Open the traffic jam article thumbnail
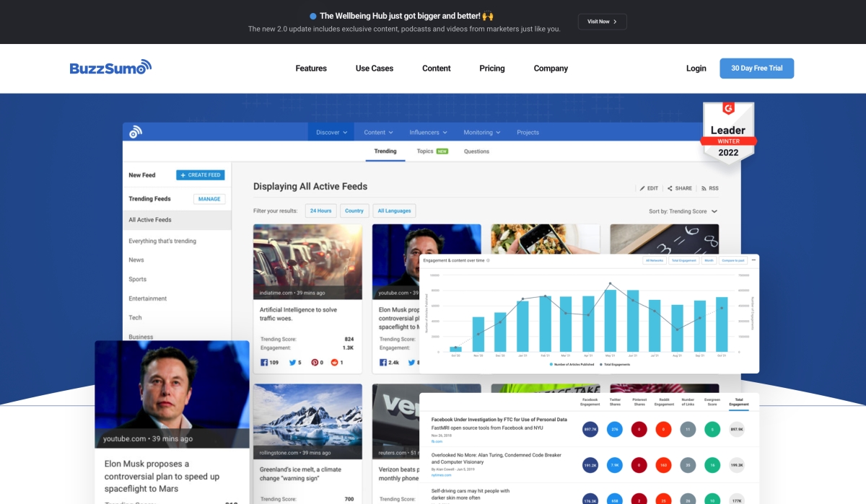This screenshot has width=866, height=504. point(307,261)
